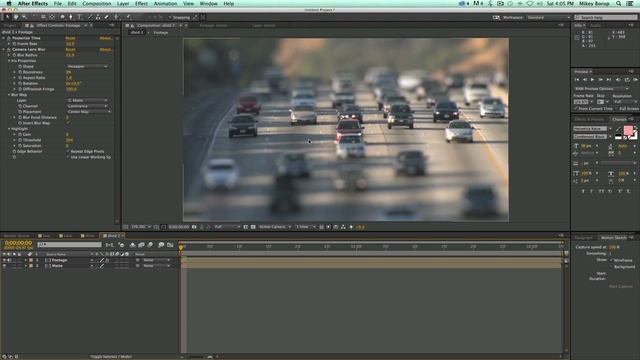Select the Pan Behind anchor tool
The width and height of the screenshot is (640, 360).
coord(52,17)
